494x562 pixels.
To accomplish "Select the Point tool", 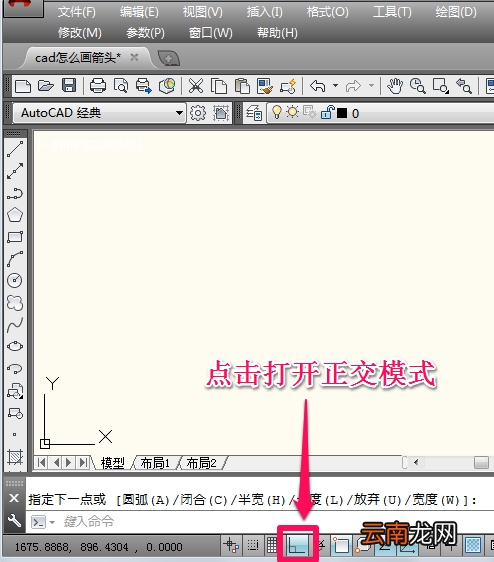I will [15, 435].
